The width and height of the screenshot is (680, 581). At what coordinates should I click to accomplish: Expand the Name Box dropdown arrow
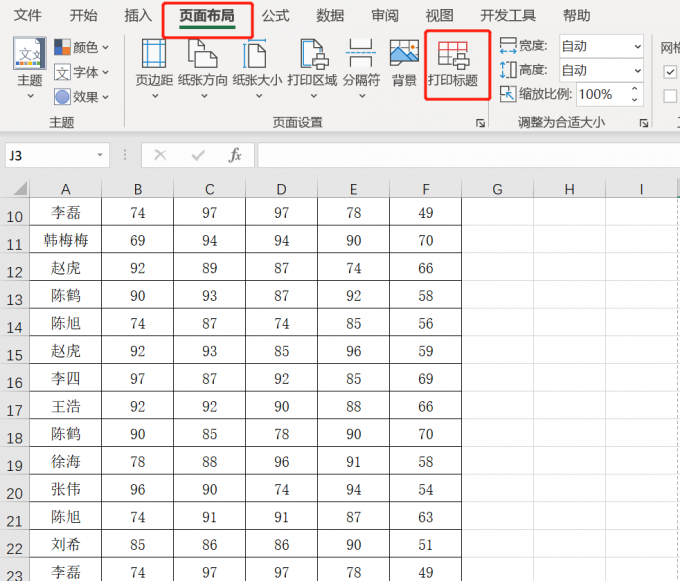point(100,155)
